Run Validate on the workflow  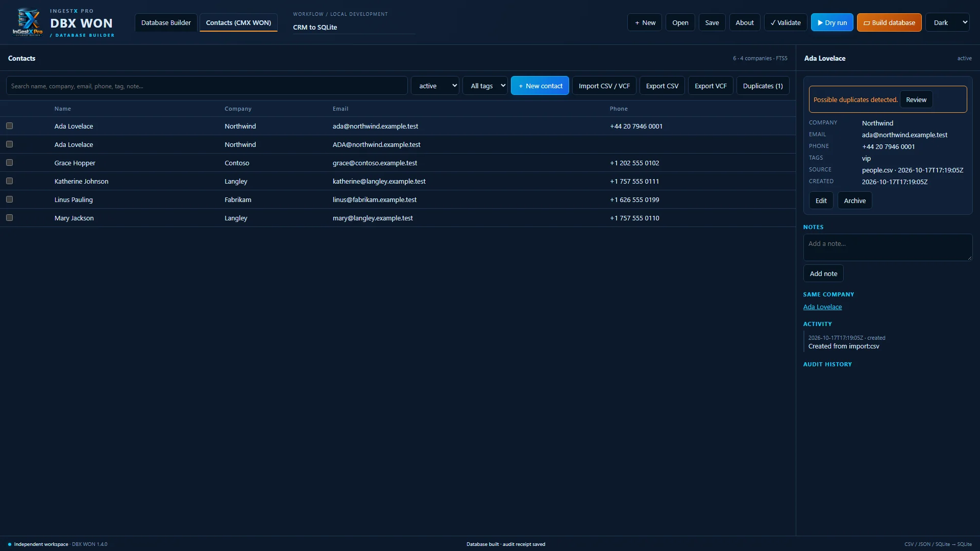point(786,22)
